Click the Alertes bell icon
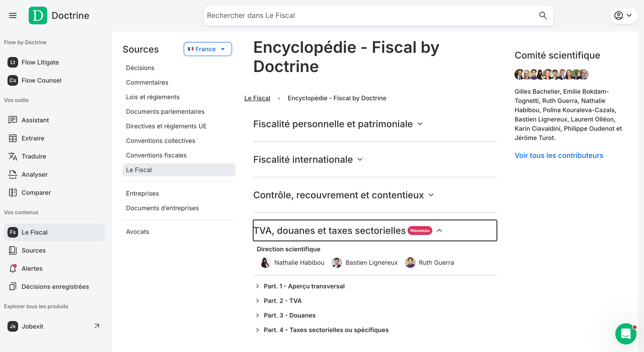 click(x=13, y=269)
